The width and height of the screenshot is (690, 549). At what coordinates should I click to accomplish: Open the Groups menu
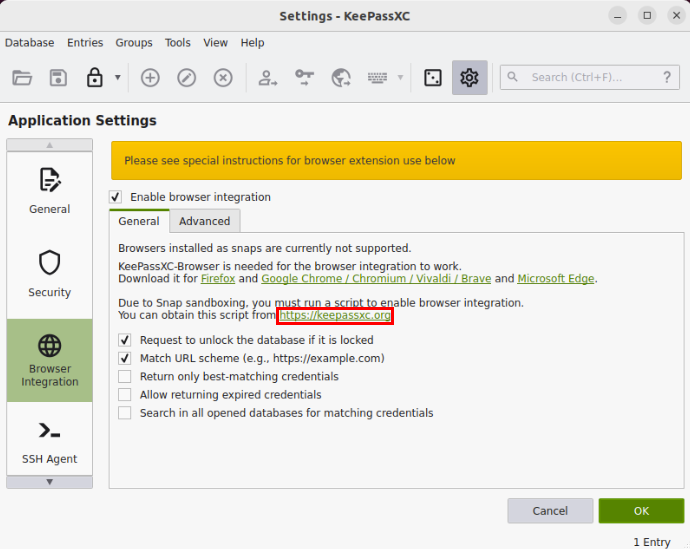click(x=134, y=43)
